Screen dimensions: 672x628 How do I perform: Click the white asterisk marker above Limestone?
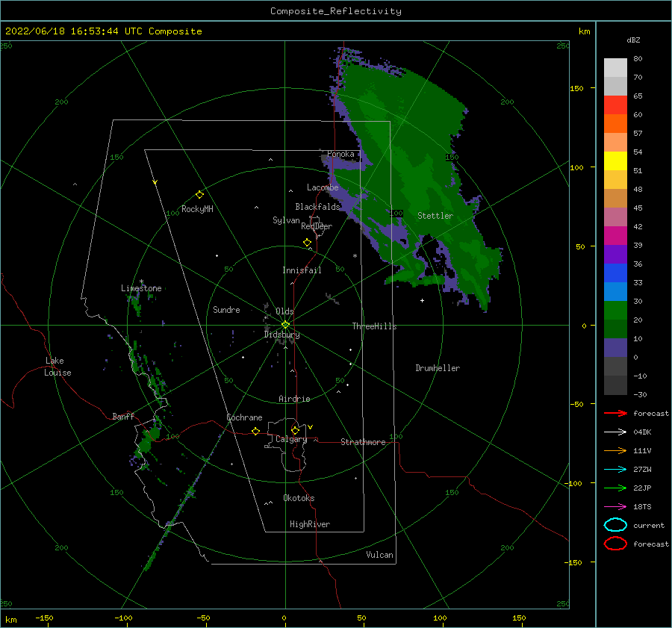click(141, 282)
